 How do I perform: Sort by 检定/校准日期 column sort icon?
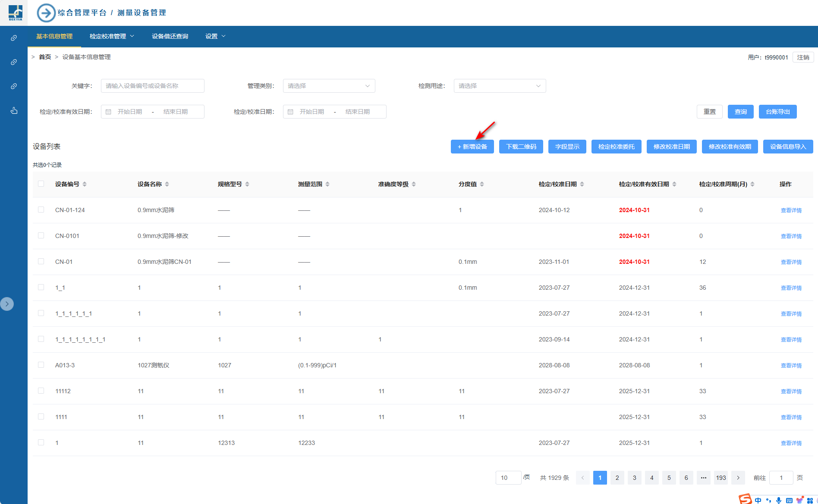[x=582, y=184]
